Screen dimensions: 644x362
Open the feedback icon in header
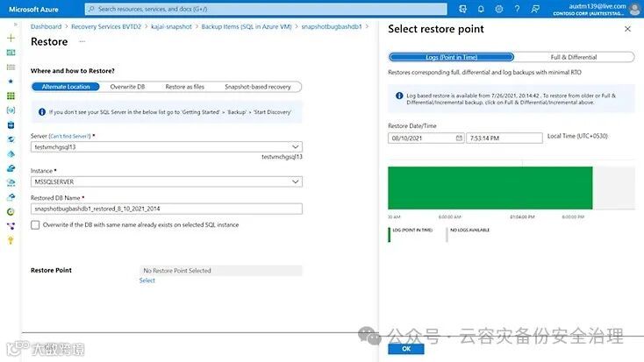535,9
